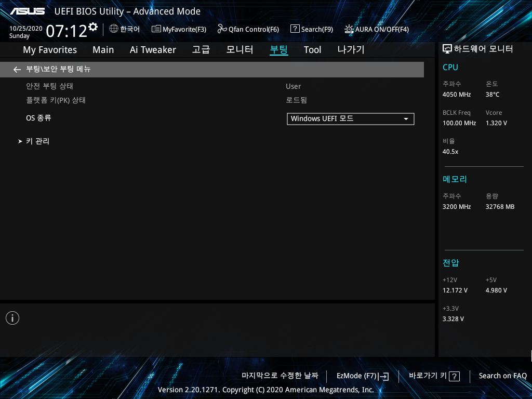Click 부팅\보안 부팅 메뉴 breadcrumb text
This screenshot has height=399, width=532.
tap(58, 69)
